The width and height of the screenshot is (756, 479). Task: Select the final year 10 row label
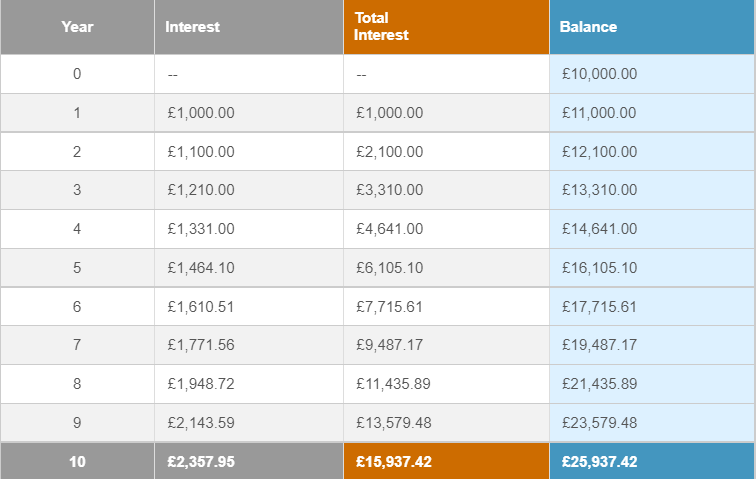(77, 462)
